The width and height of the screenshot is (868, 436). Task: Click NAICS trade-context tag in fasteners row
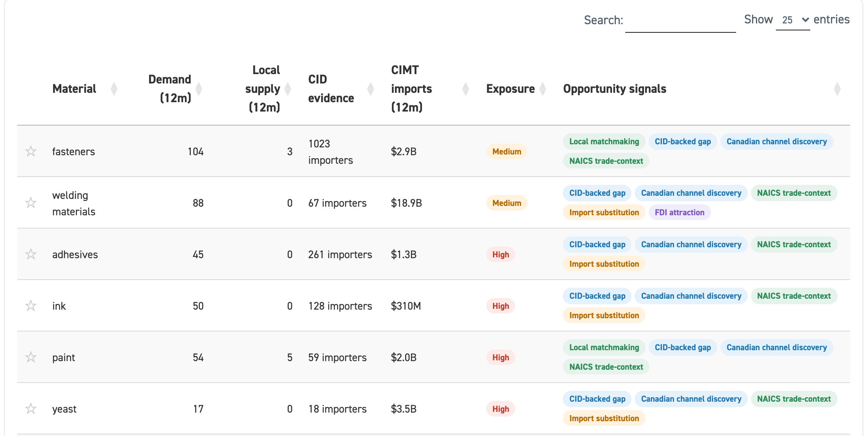click(606, 161)
